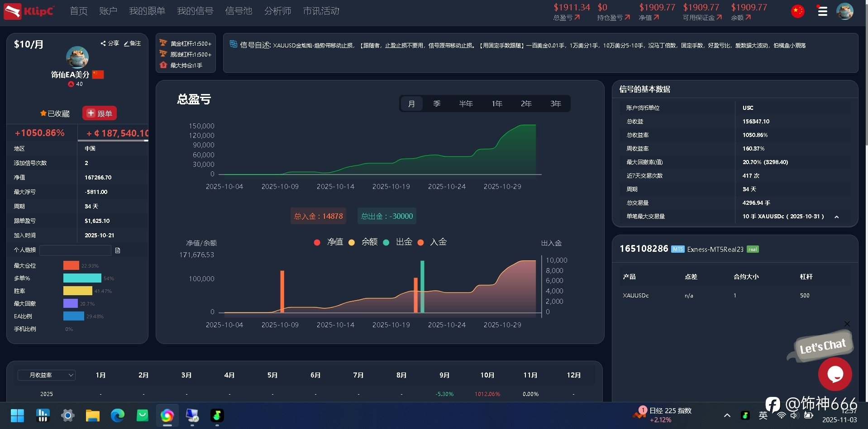Screen dimensions: 868x429
Task: Open the 月收益率 dropdown
Action: coord(47,375)
